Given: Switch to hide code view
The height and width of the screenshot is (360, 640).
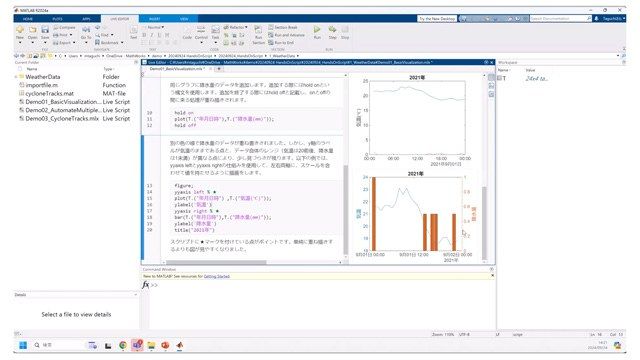Looking at the screenshot, I should (491, 95).
